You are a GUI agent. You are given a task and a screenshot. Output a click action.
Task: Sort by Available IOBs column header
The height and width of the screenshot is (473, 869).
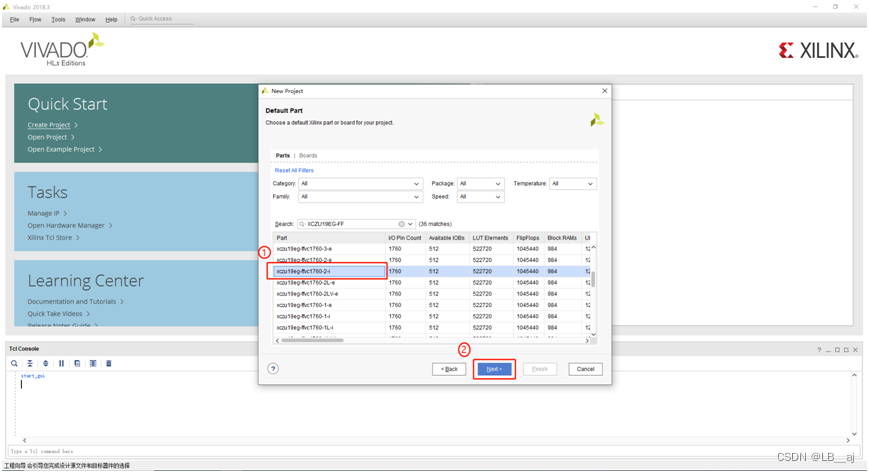447,238
